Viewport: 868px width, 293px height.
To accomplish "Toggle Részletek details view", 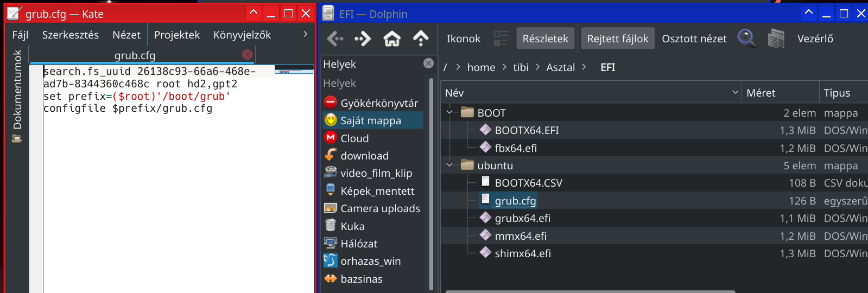I will click(x=545, y=39).
